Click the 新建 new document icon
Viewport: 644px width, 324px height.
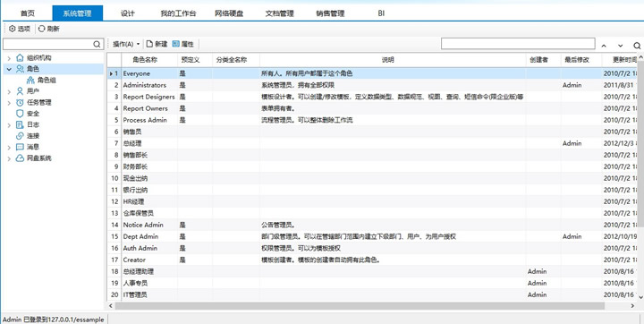pyautogui.click(x=149, y=44)
